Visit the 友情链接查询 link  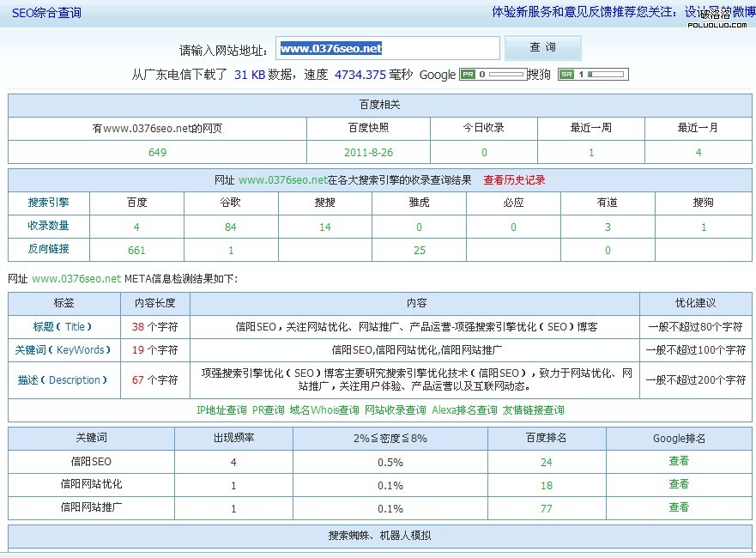click(533, 410)
